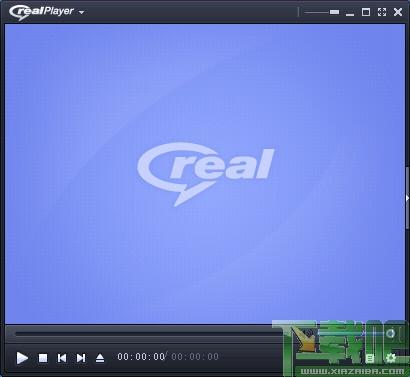Click the slider handle in the title bar
410x377 pixels.
click(334, 12)
